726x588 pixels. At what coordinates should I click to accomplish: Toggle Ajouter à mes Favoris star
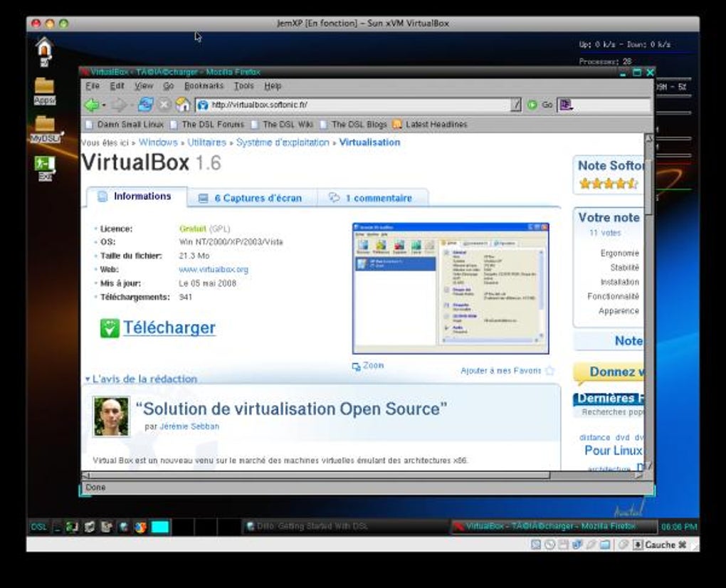click(550, 370)
